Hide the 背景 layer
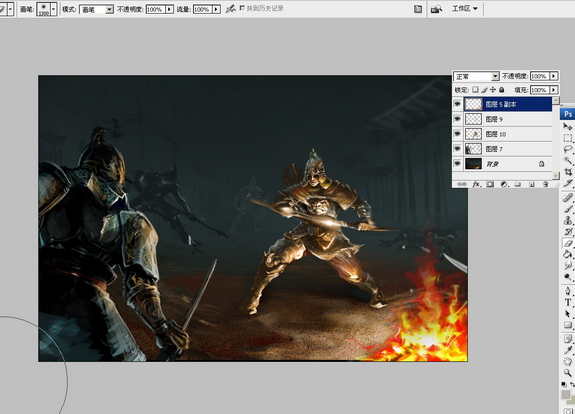 (x=457, y=164)
